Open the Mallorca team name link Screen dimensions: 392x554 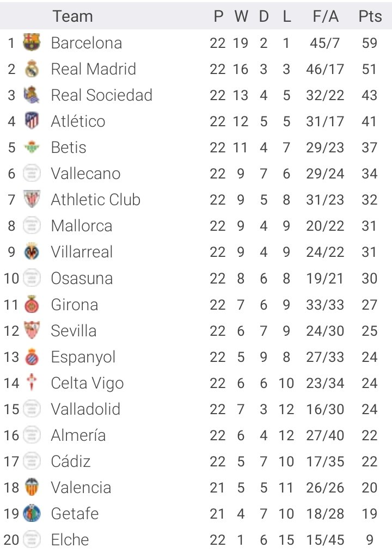point(82,226)
